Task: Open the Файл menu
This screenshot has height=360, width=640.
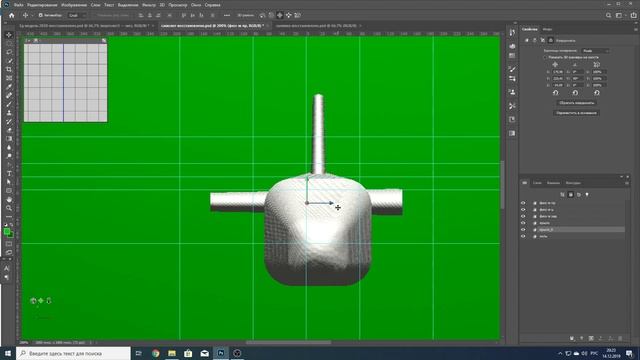Action: [x=19, y=5]
